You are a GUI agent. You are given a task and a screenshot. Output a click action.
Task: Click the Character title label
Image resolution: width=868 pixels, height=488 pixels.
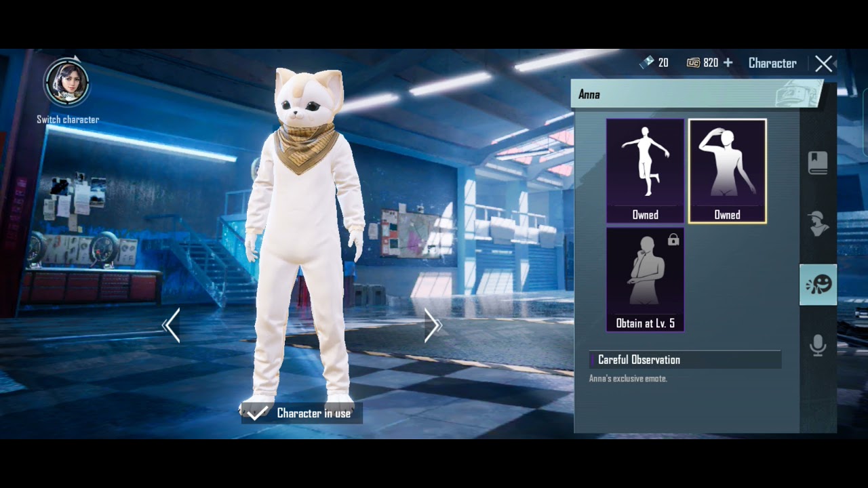pos(772,63)
